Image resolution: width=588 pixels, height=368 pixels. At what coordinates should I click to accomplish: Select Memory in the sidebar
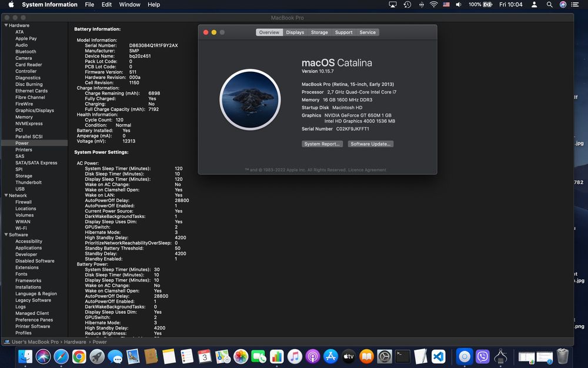[x=24, y=117]
